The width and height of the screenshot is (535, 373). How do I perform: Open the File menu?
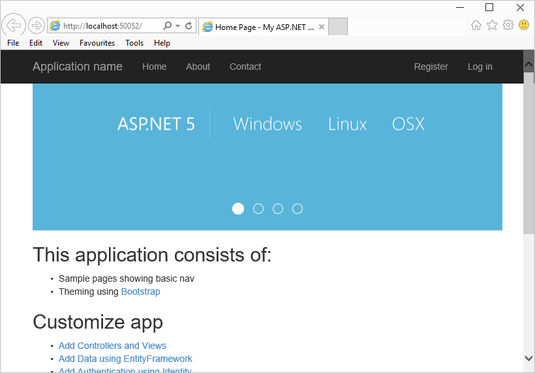[13, 43]
